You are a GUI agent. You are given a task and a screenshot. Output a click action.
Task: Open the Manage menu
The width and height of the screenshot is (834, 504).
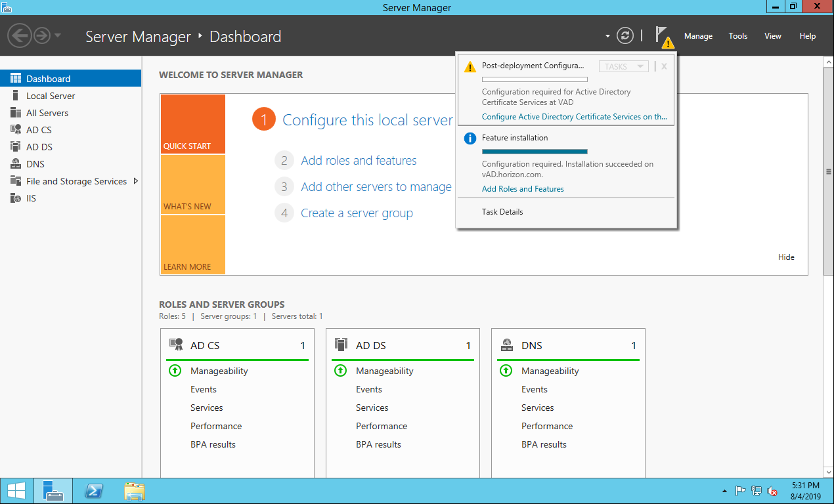(697, 36)
